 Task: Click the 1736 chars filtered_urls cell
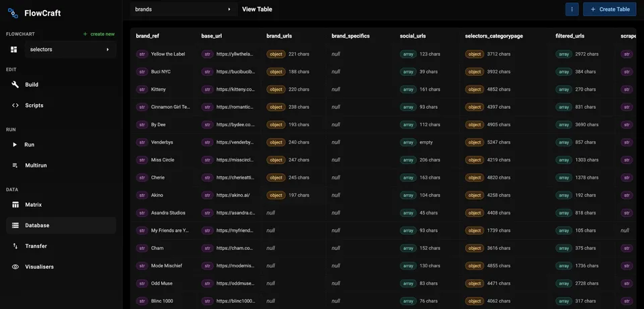[583, 266]
